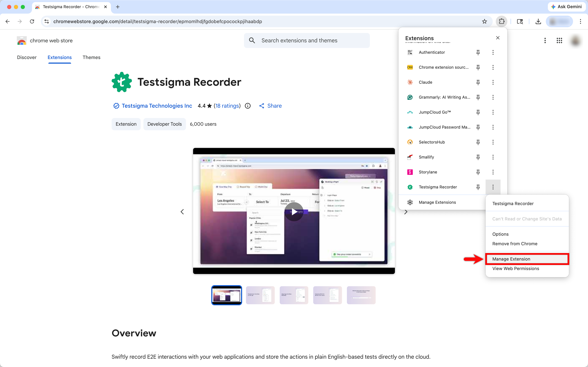
Task: Reload the current page
Action: point(32,21)
